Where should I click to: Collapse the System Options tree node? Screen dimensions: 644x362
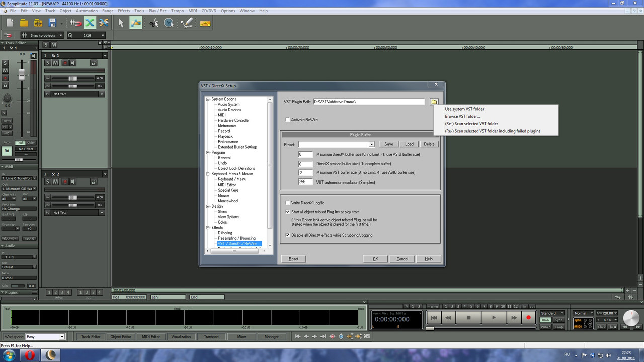coord(208,99)
